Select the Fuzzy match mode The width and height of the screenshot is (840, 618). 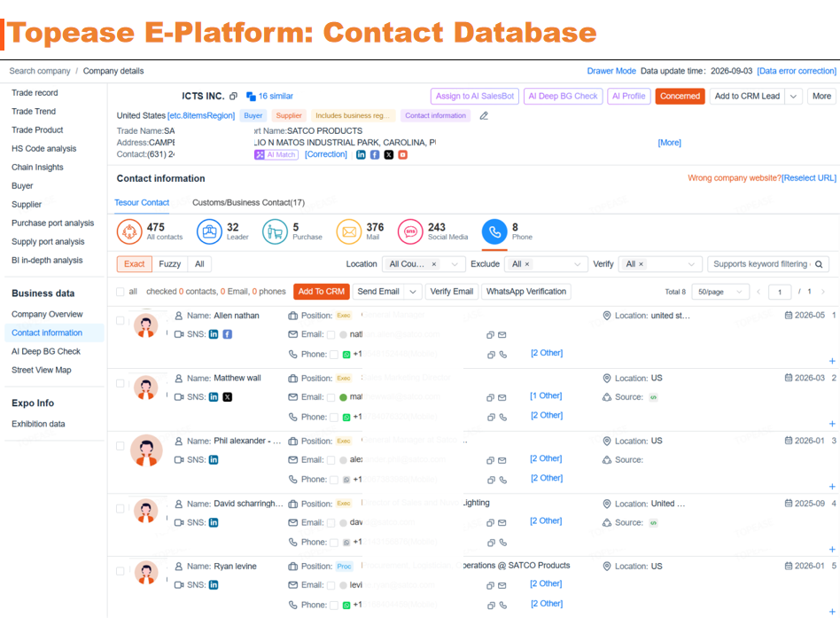(169, 264)
